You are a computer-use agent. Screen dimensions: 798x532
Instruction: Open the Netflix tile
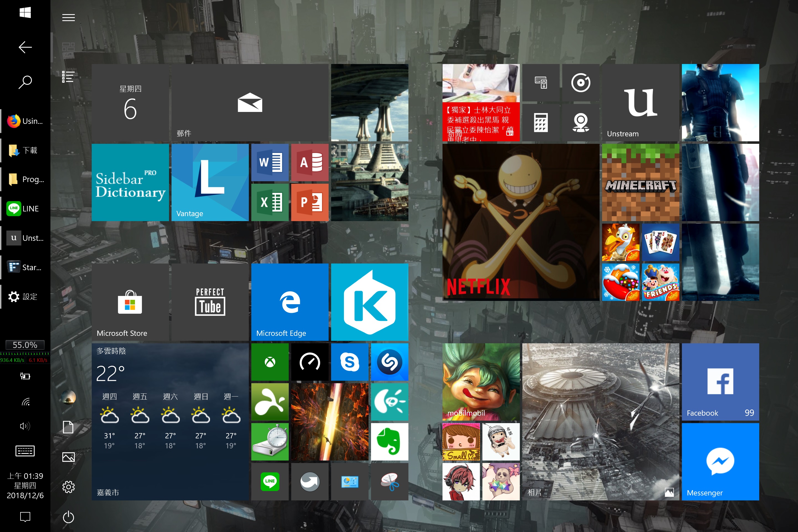(521, 222)
